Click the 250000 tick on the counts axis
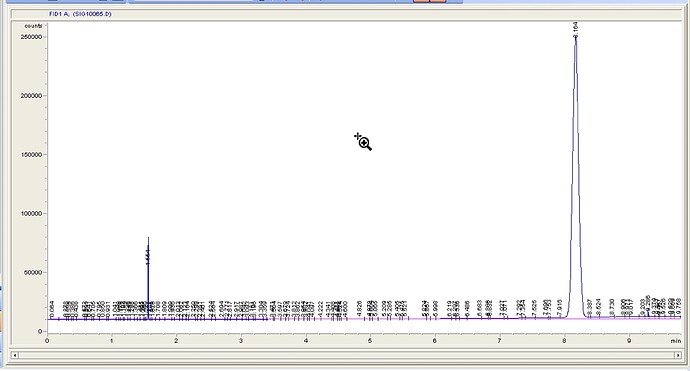This screenshot has width=690, height=371. pos(31,37)
